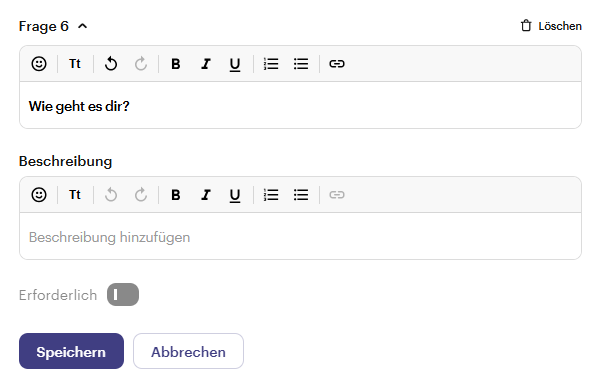Open emoji picker in Beschreibung toolbar

point(39,195)
